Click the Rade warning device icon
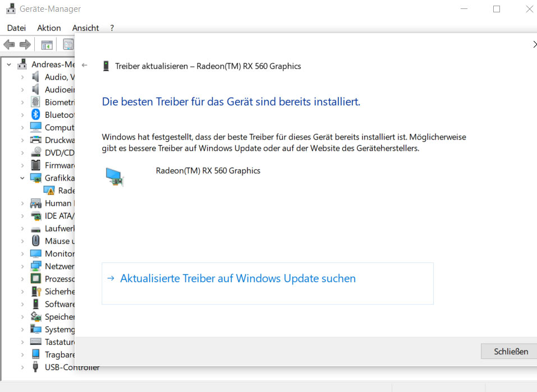 pos(49,190)
